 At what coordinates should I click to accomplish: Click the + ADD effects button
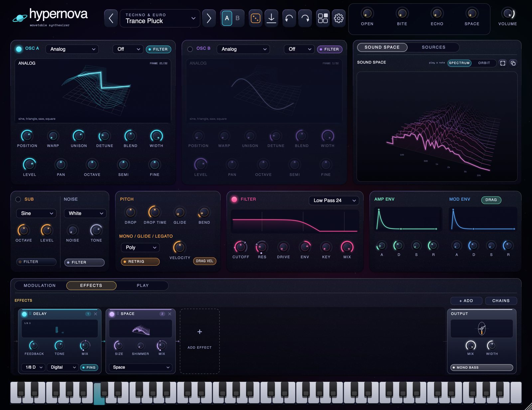[466, 301]
